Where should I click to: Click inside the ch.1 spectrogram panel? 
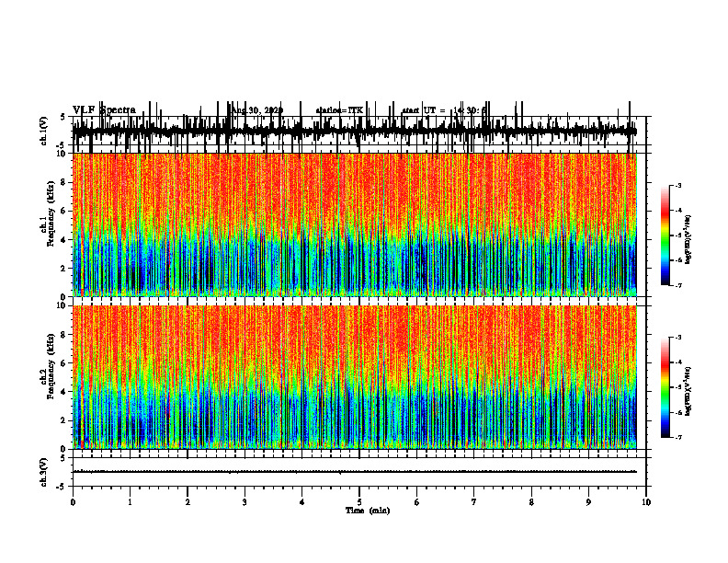[x=355, y=224]
